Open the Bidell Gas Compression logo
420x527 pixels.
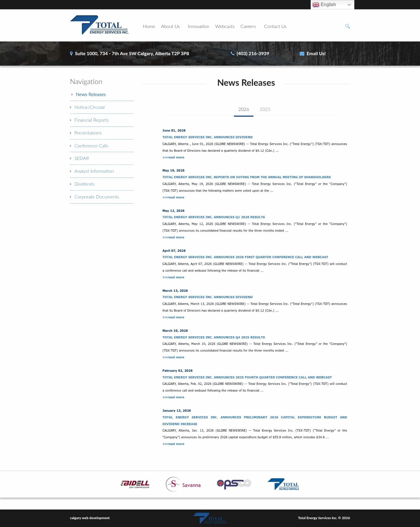135,484
